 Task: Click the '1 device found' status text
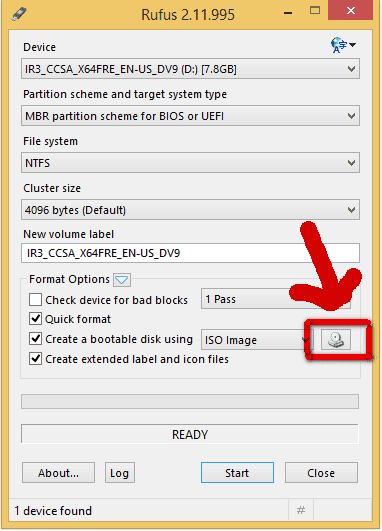tap(53, 511)
